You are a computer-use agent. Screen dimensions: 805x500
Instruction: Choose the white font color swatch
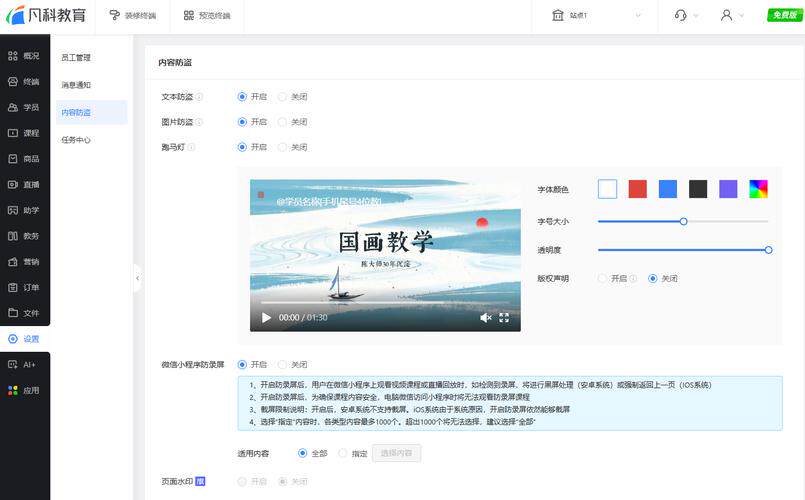click(607, 189)
